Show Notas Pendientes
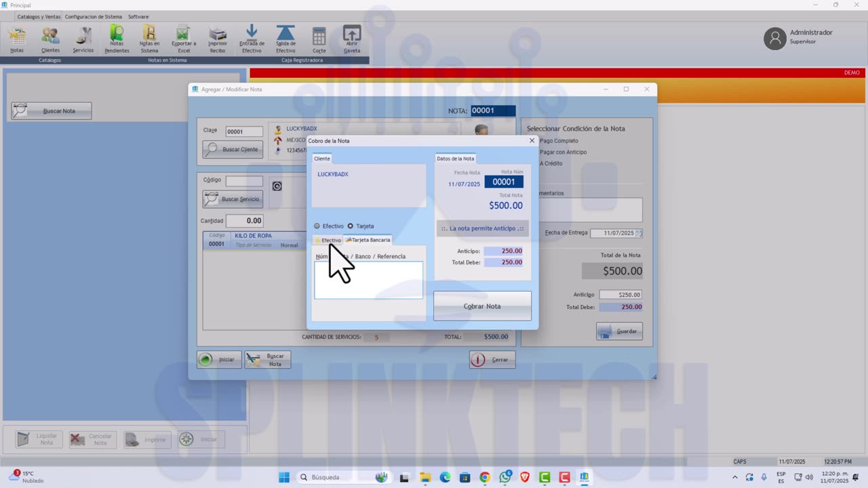 point(117,40)
